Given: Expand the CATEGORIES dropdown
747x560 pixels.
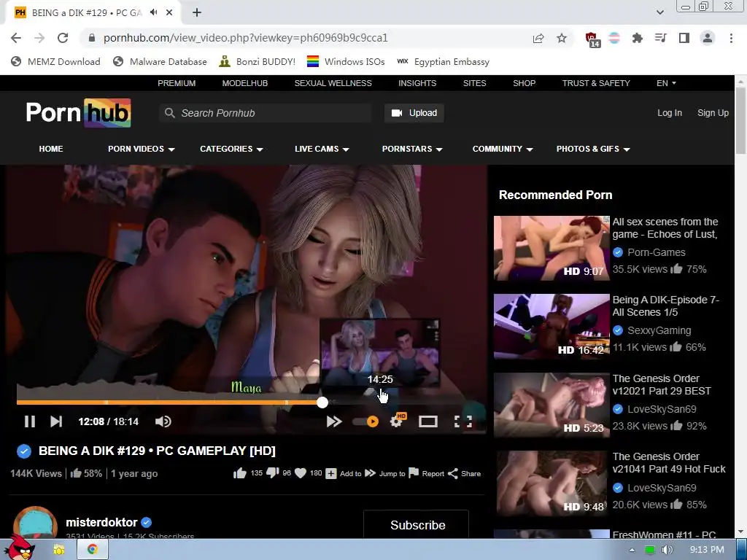Looking at the screenshot, I should coord(231,149).
